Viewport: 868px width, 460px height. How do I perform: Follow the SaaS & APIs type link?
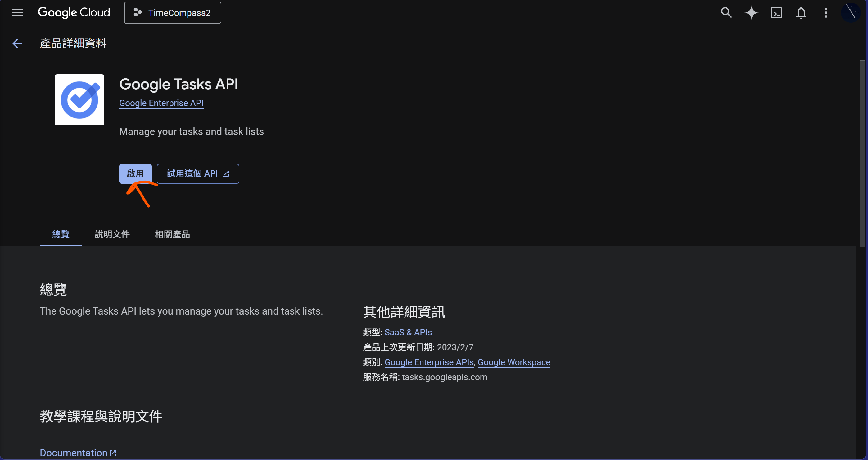click(x=408, y=332)
